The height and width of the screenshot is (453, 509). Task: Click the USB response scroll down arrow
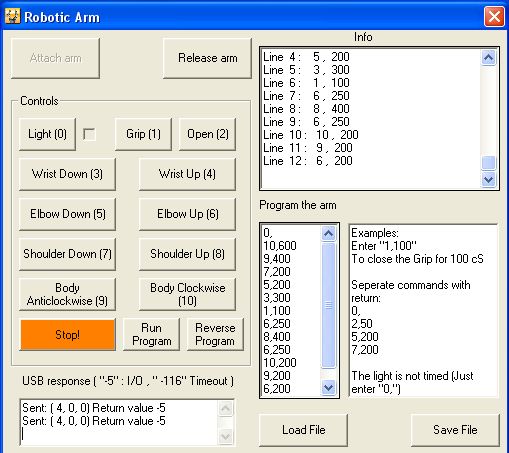point(226,436)
